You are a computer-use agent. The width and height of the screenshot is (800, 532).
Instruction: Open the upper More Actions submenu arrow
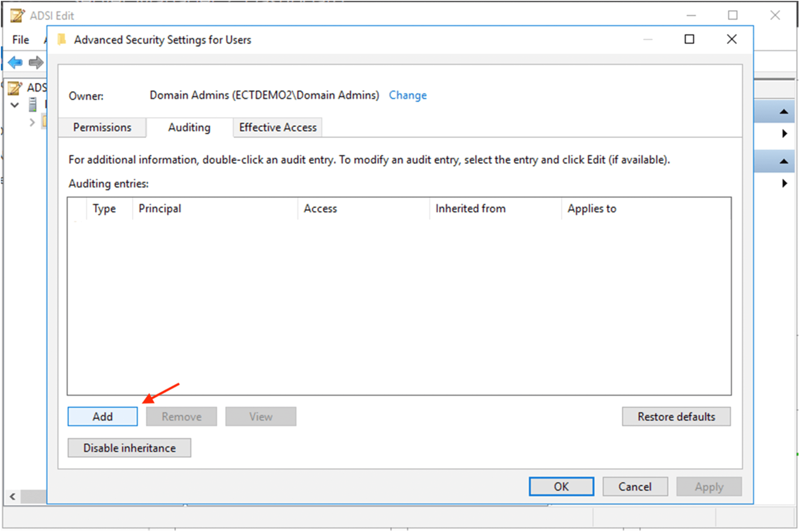(x=784, y=134)
